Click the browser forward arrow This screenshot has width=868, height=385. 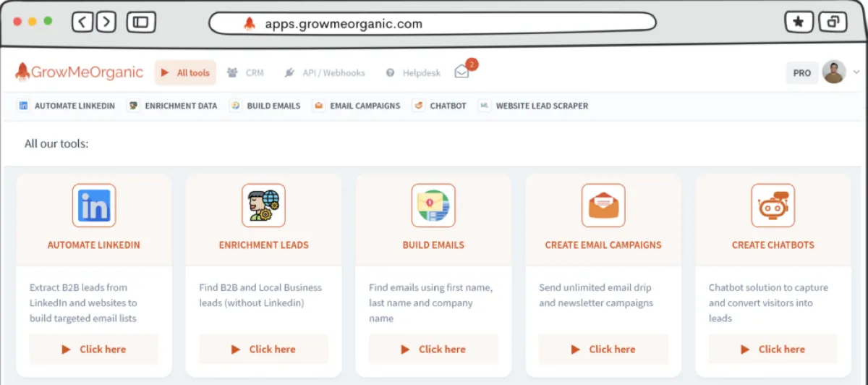point(106,22)
